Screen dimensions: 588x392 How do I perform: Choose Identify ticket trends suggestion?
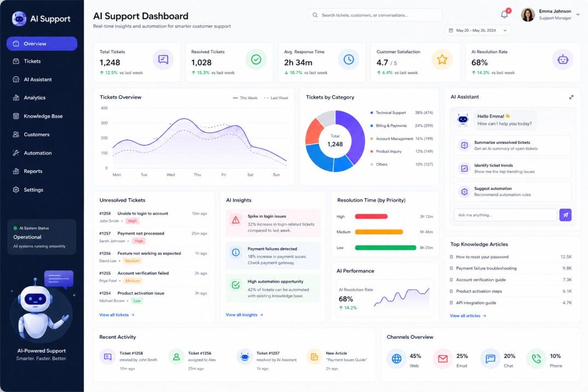coord(513,168)
